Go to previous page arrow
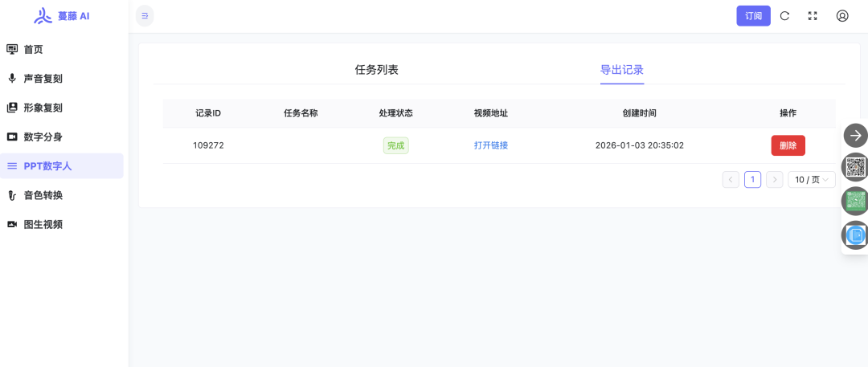868x367 pixels. [731, 179]
